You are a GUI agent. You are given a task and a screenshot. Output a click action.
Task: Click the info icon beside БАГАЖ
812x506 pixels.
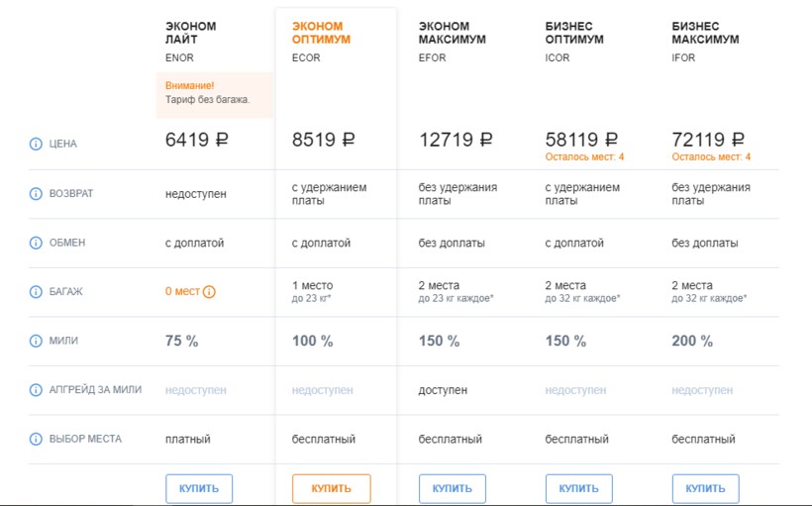pyautogui.click(x=37, y=292)
